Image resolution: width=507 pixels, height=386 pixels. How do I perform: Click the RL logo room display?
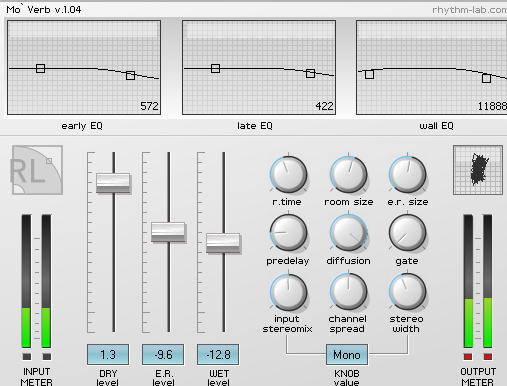37,170
